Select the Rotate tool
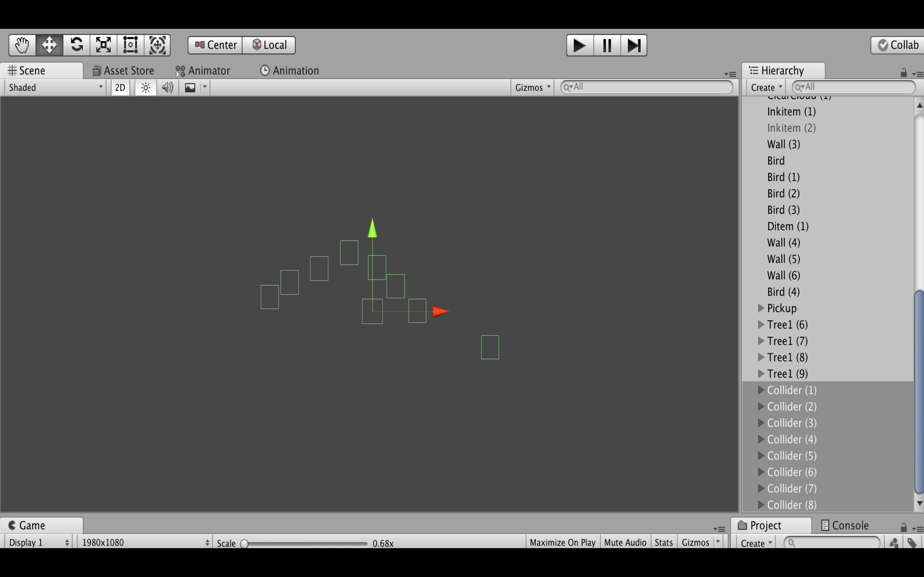The image size is (924, 577). 76,45
